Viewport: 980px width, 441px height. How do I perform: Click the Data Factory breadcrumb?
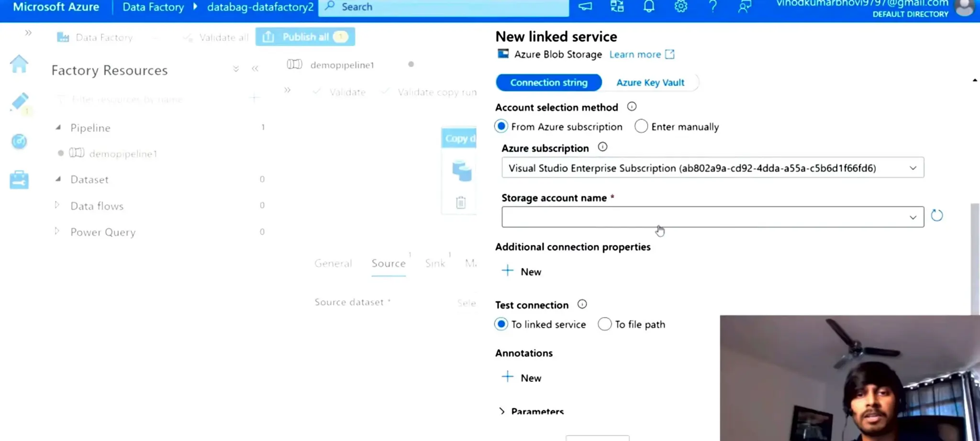tap(153, 7)
